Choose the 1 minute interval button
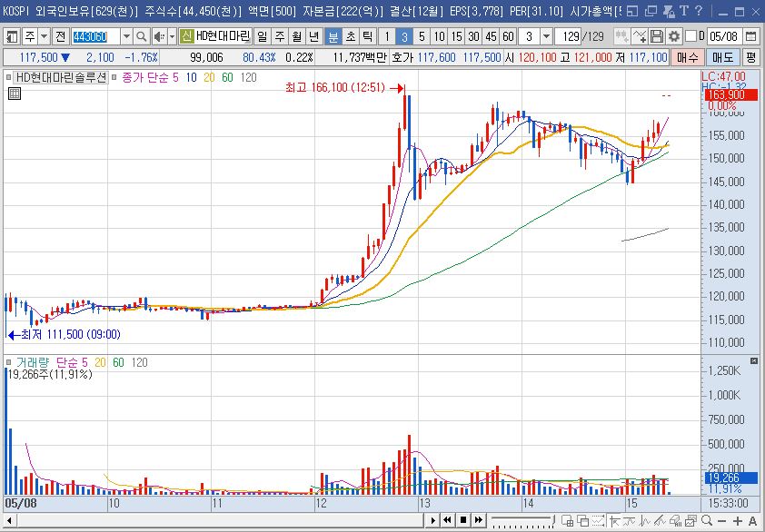The image size is (765, 532). (x=387, y=36)
